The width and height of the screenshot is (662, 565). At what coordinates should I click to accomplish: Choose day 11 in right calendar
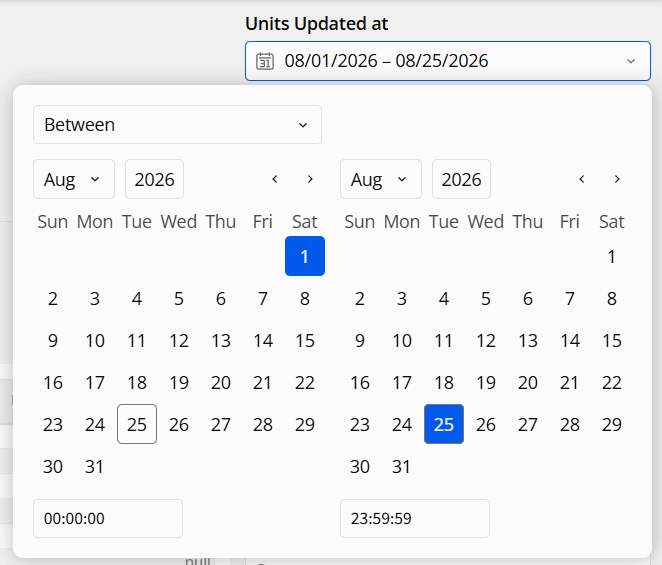pos(444,340)
